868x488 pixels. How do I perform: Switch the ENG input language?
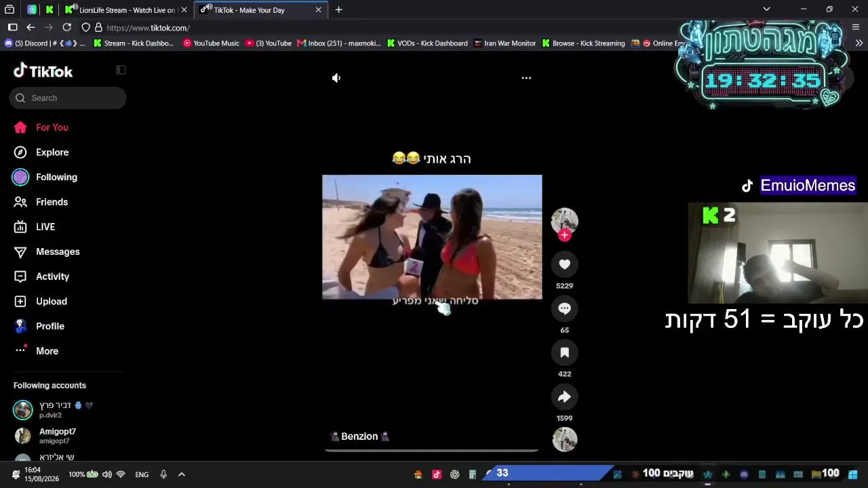142,474
